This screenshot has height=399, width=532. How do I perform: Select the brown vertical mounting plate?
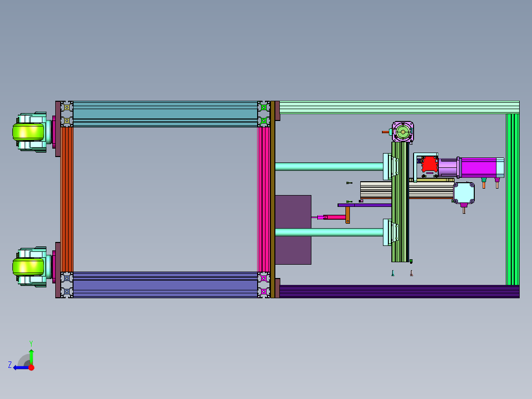[272, 199]
